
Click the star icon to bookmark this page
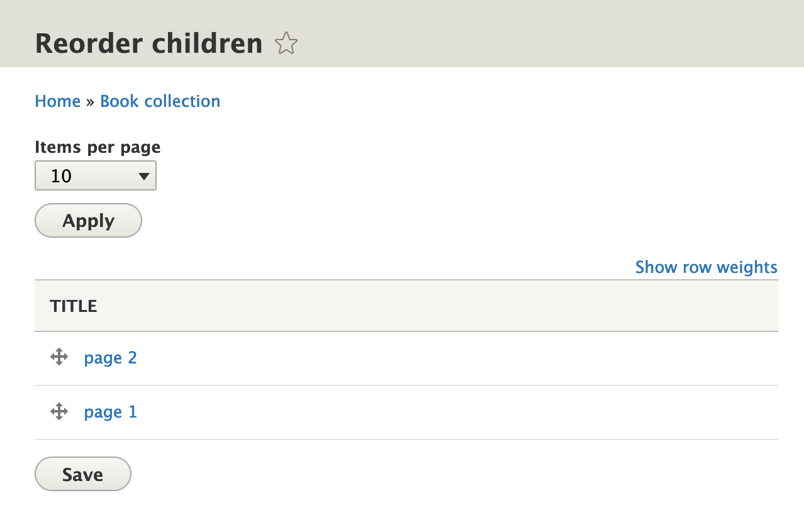coord(286,43)
